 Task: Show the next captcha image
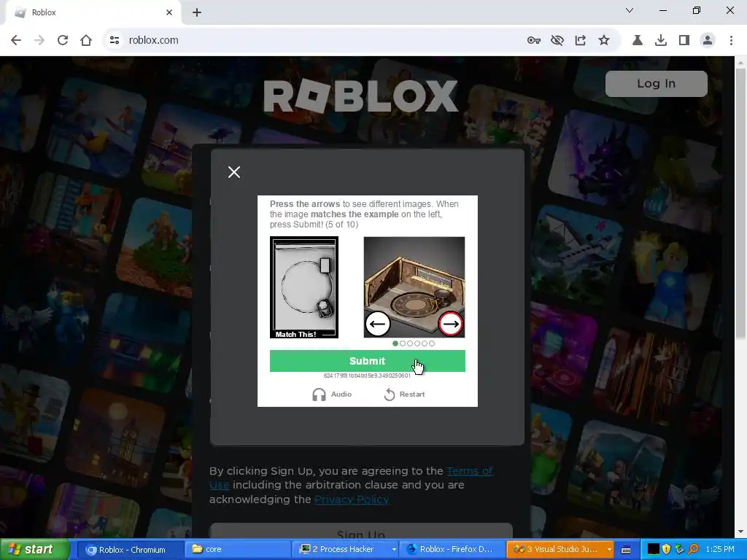click(x=451, y=324)
